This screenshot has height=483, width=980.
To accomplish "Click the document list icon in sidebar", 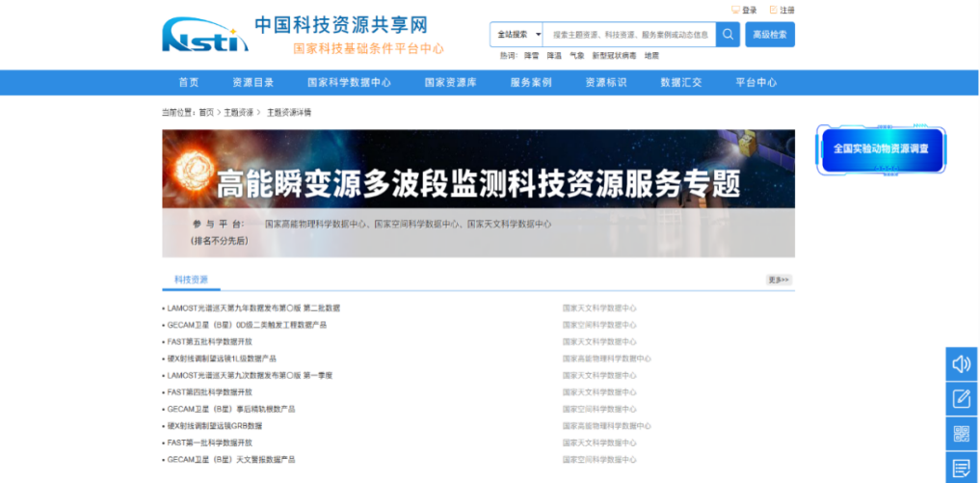I will click(x=961, y=468).
